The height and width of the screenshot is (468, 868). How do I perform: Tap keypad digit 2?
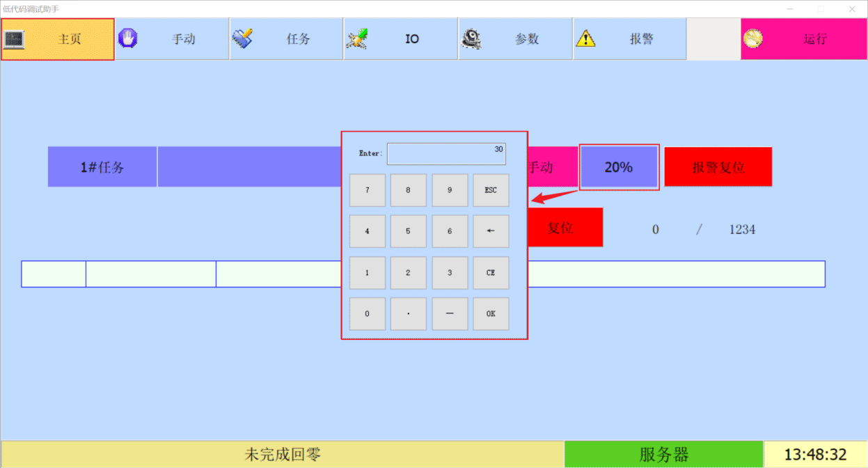point(408,273)
